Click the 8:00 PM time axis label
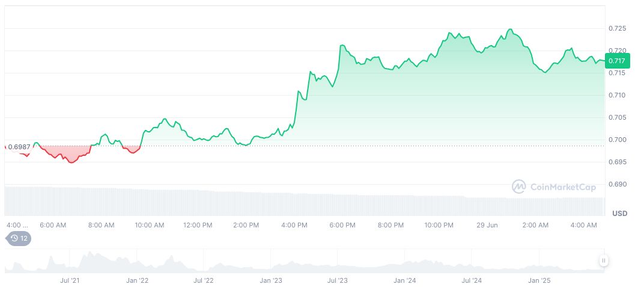 coord(390,225)
